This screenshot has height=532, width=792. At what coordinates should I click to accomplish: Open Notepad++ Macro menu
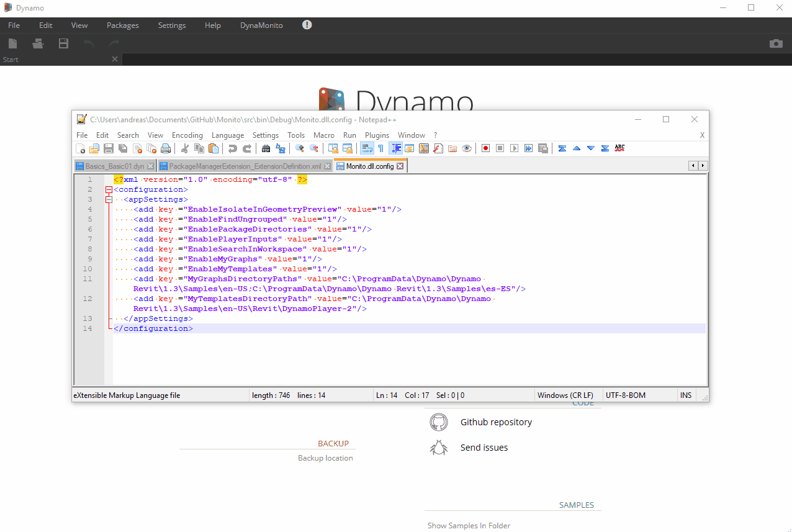(x=324, y=135)
